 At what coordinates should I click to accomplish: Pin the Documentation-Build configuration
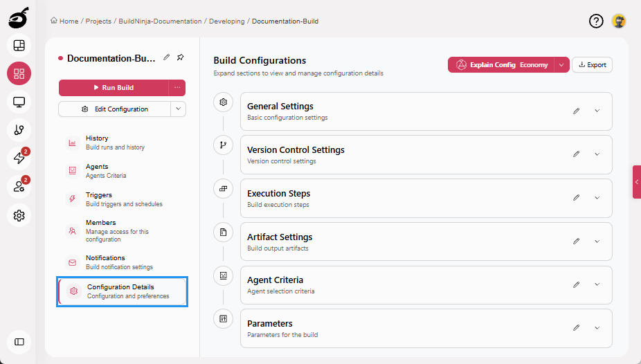[x=180, y=57]
